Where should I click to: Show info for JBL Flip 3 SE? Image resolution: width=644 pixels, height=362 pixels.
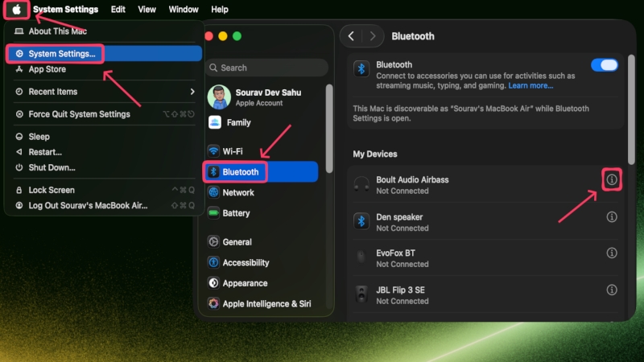tap(612, 290)
